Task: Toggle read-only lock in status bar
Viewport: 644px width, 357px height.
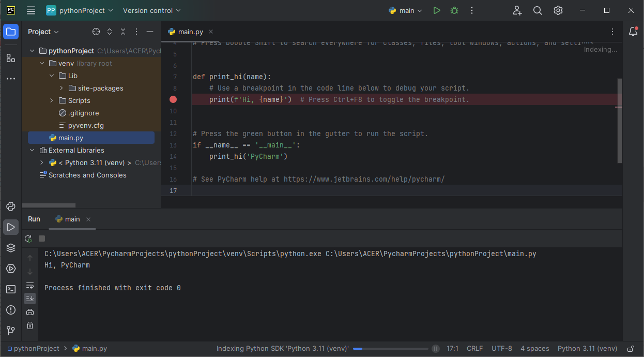Action: (631, 349)
